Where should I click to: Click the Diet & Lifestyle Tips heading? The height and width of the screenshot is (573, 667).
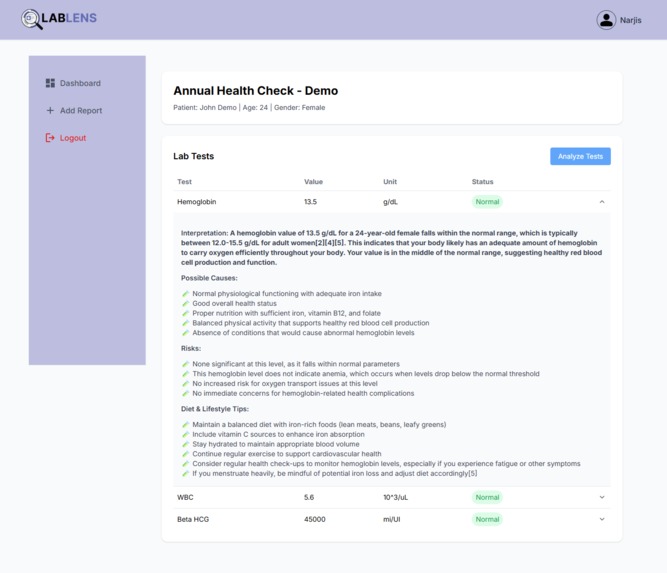pos(215,409)
